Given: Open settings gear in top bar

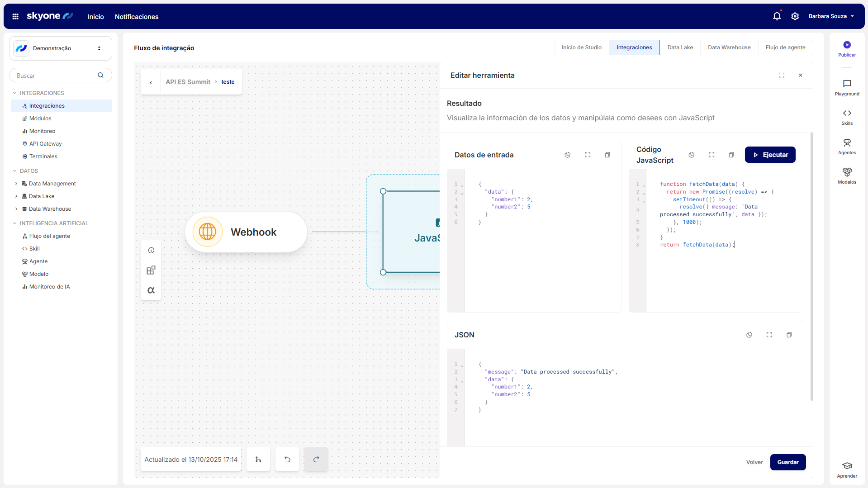Looking at the screenshot, I should (x=795, y=16).
